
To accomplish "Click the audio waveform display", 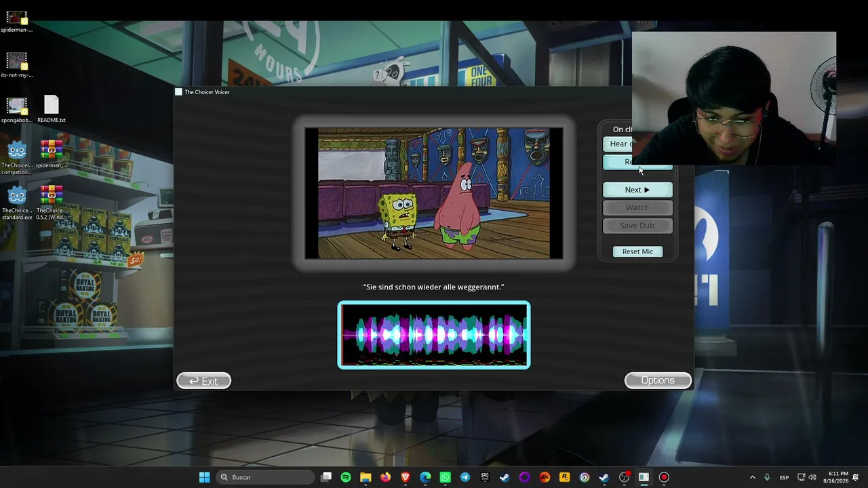I will click(x=434, y=335).
